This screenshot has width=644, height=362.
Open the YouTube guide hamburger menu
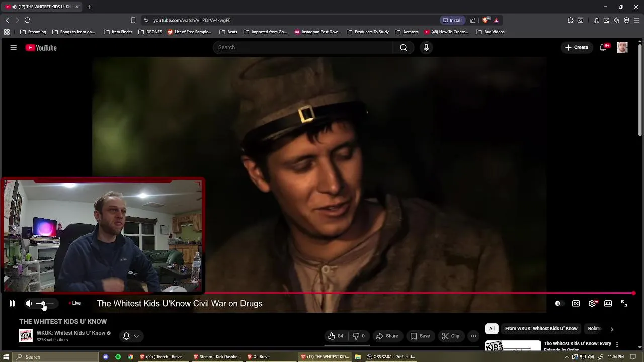pyautogui.click(x=14, y=48)
